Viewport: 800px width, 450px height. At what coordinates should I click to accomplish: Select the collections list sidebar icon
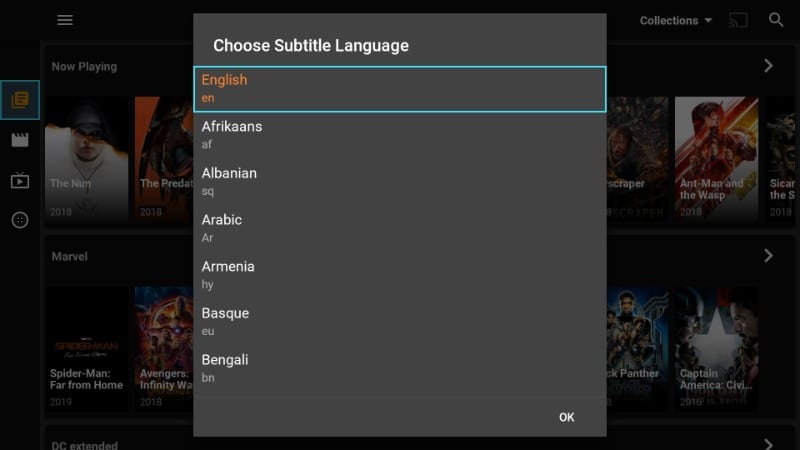[20, 100]
